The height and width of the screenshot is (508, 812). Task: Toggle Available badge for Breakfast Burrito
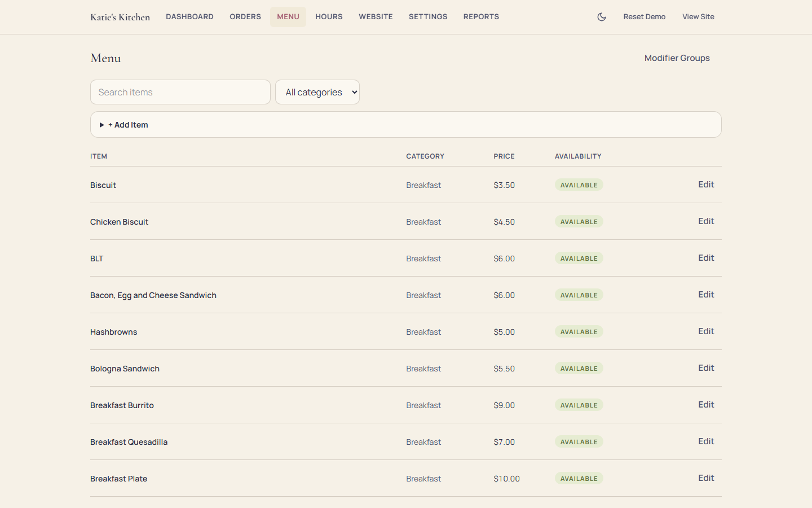pos(579,405)
